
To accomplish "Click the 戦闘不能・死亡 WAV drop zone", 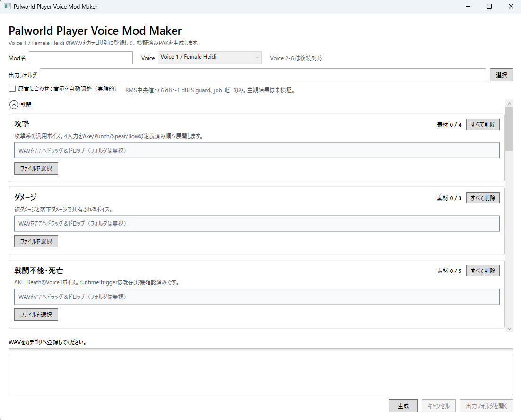I will (257, 297).
